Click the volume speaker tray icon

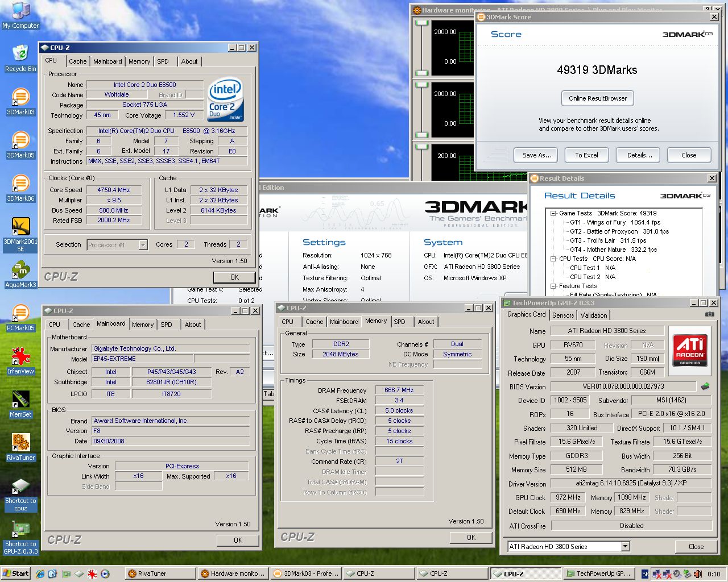(x=676, y=574)
